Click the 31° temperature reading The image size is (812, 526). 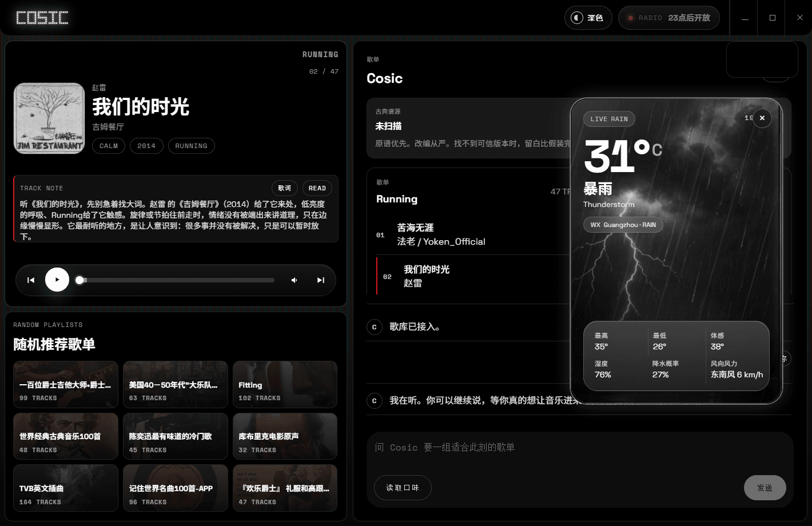tap(623, 156)
